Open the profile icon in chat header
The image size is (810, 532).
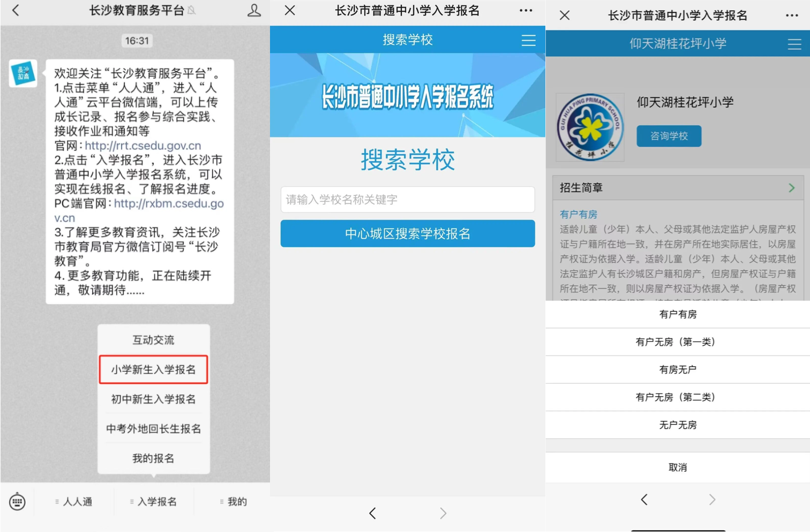point(254,10)
